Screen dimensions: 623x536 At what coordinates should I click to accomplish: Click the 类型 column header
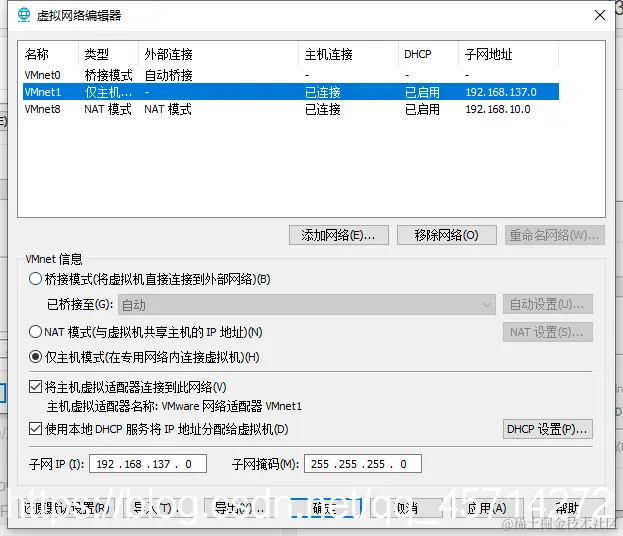(x=108, y=54)
